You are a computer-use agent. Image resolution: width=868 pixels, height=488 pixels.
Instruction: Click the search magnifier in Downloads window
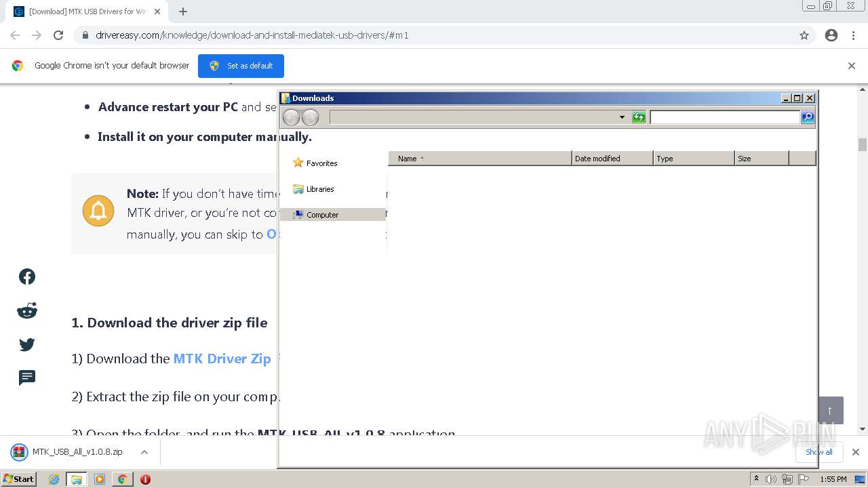click(808, 117)
